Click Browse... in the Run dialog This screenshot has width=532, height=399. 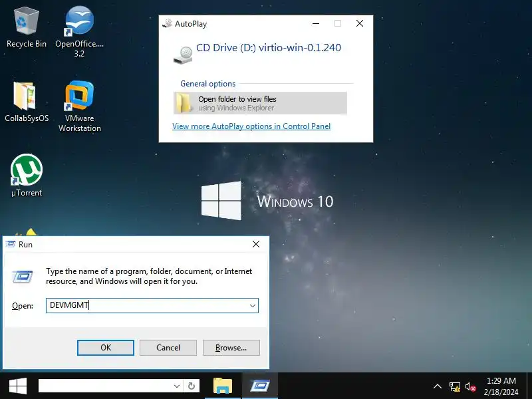tap(231, 347)
